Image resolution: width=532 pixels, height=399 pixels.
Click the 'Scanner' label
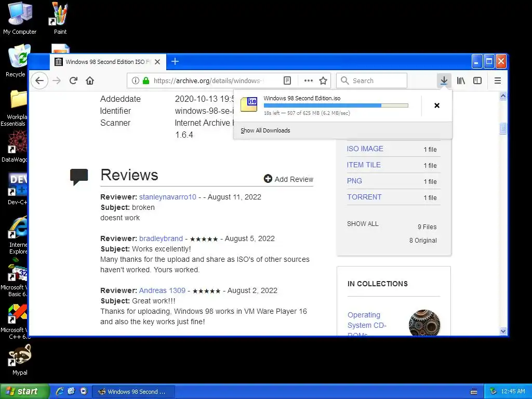tap(115, 123)
